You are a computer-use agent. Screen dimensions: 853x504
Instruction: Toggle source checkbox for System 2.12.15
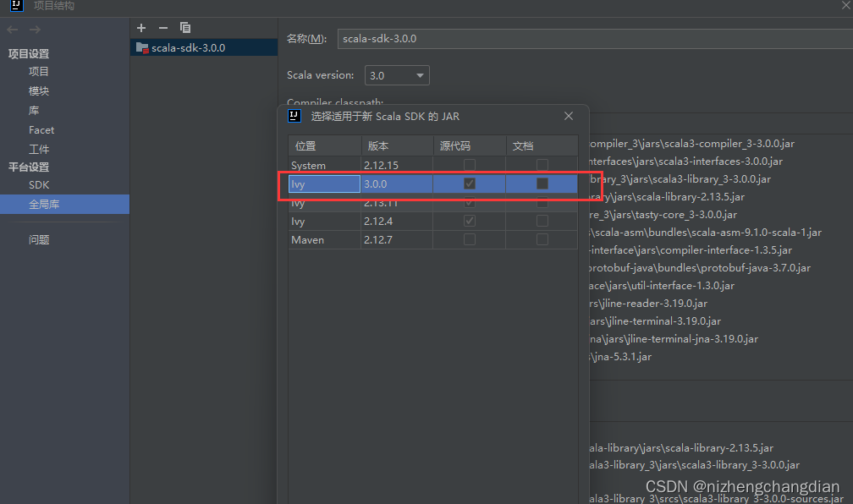(x=470, y=164)
